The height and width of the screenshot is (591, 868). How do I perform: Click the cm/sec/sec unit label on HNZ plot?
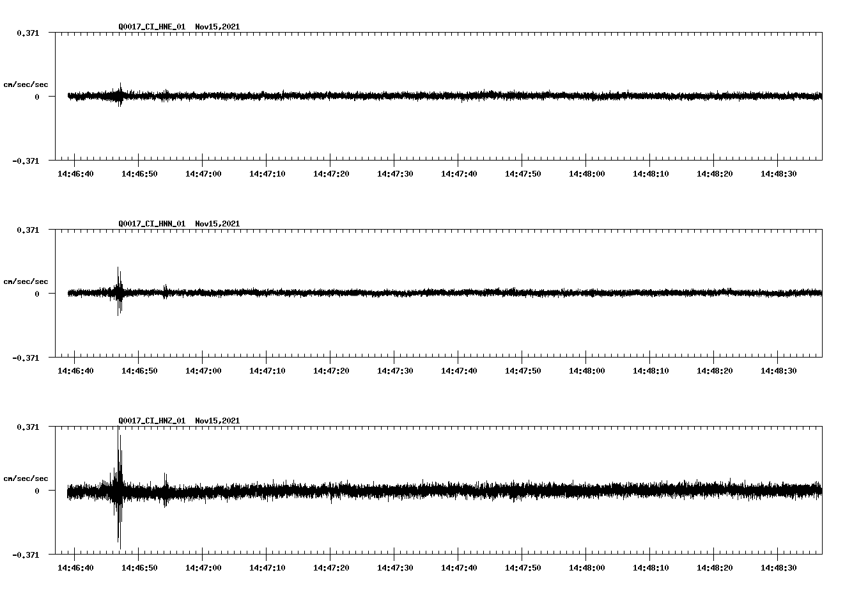point(26,478)
